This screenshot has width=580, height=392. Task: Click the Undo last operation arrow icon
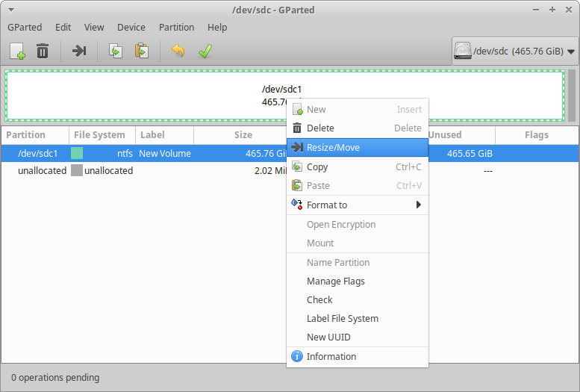pos(177,51)
